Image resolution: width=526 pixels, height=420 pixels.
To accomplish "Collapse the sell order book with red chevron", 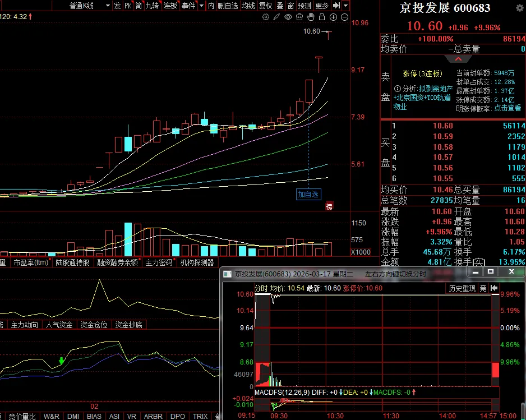I will pos(458,59).
